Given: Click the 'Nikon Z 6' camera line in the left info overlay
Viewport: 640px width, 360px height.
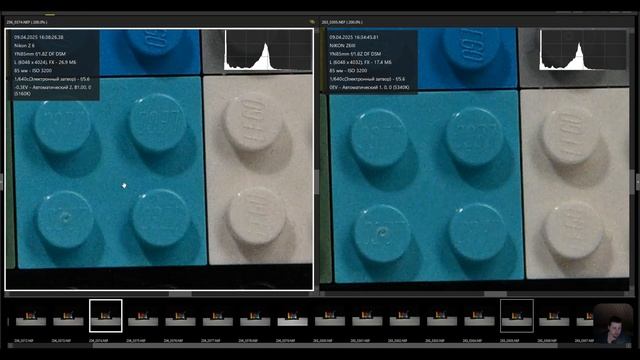Looking at the screenshot, I should [24, 45].
